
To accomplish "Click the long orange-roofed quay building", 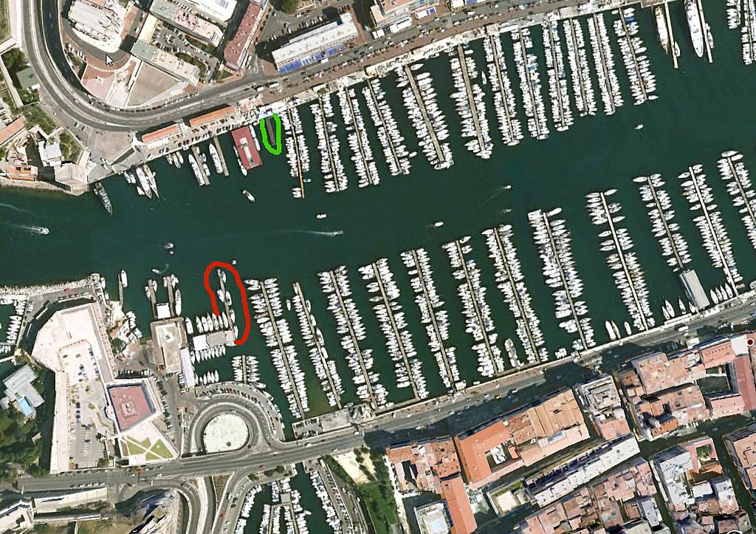I will click(212, 117).
